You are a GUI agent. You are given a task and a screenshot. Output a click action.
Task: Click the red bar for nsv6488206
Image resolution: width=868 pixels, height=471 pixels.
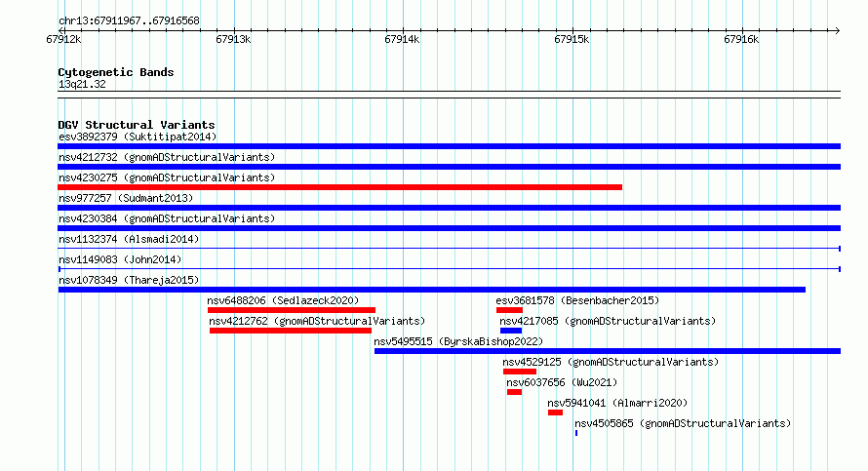292,310
